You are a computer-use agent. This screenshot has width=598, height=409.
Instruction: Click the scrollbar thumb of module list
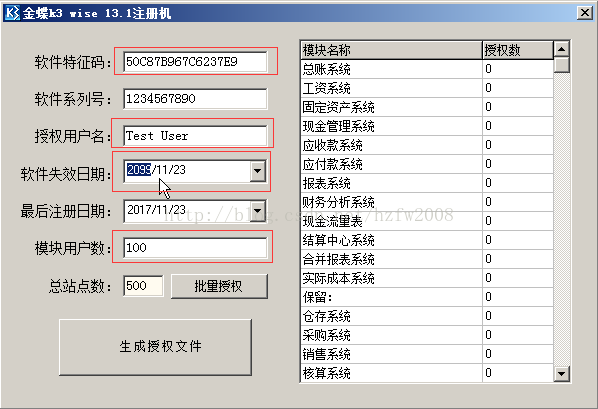[x=561, y=65]
